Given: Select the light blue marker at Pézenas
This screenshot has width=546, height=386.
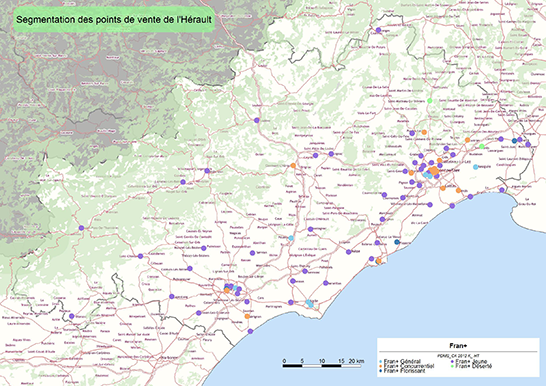Looking at the screenshot, I should 291,238.
